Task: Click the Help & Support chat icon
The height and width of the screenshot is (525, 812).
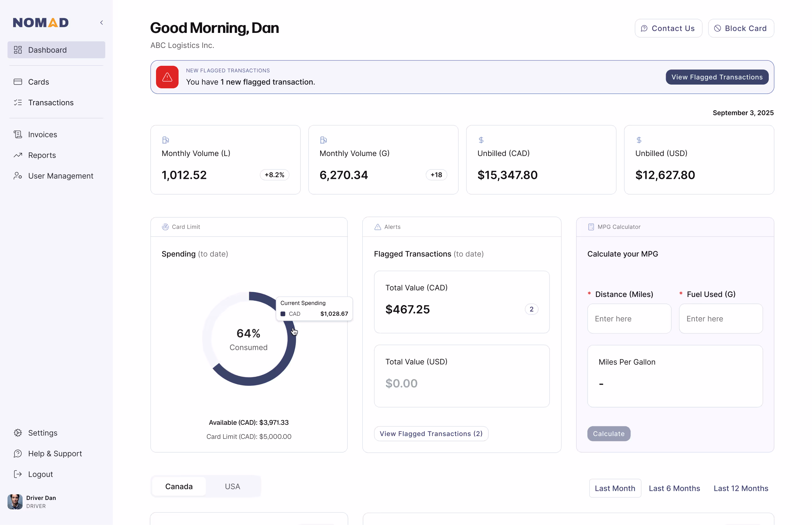Action: click(18, 454)
